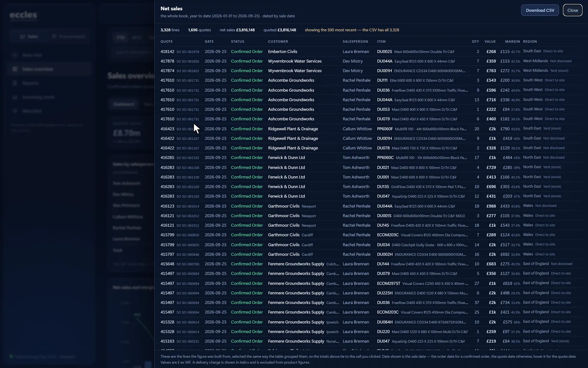Select quote number 418142

click(167, 52)
